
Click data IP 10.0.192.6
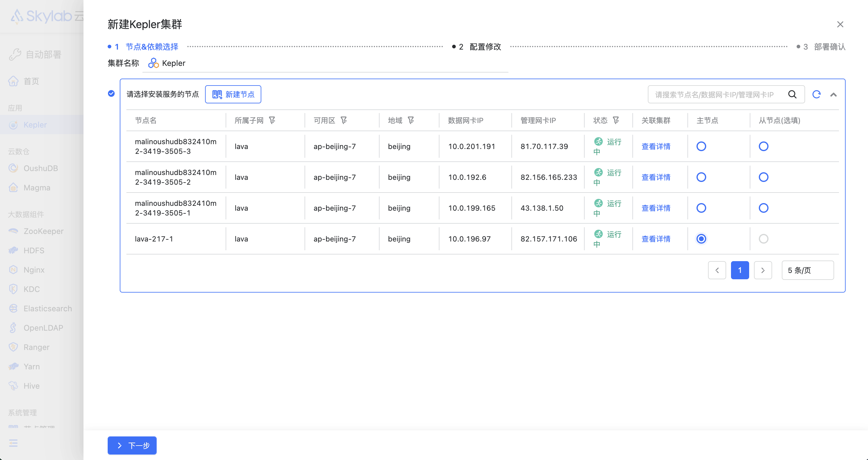click(x=467, y=177)
